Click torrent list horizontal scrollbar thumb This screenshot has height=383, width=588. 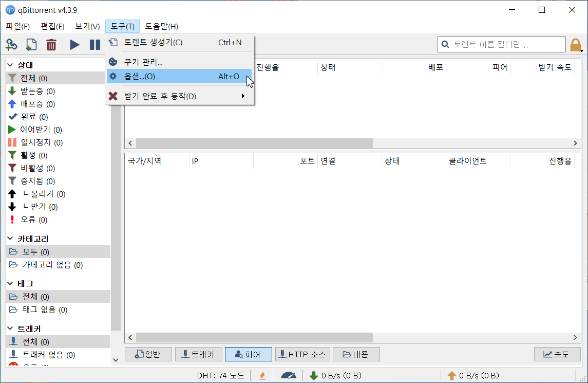click(254, 143)
